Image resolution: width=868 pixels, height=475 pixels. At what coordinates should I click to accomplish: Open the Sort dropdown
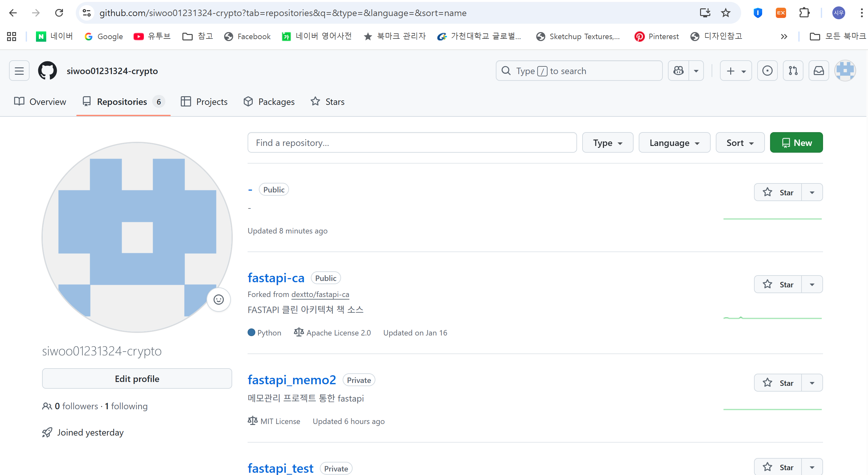click(740, 143)
